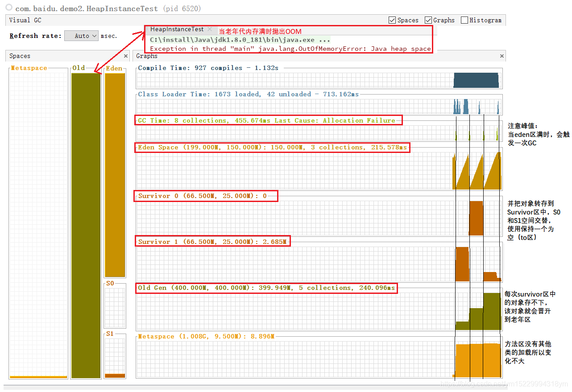Click the Eden Space graph
Viewport: 572px width, 392px height.
click(319, 170)
